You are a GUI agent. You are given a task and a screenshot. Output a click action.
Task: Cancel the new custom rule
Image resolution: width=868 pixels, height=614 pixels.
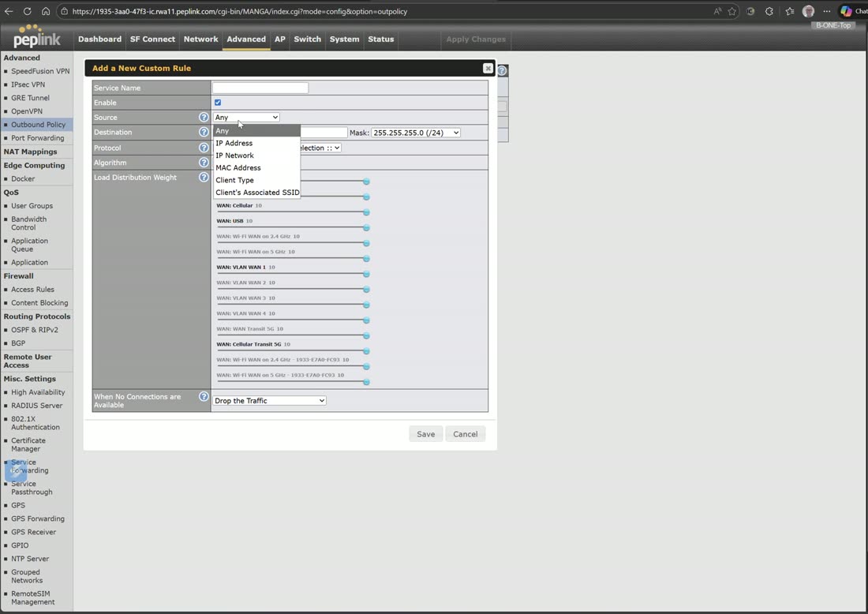(x=465, y=434)
